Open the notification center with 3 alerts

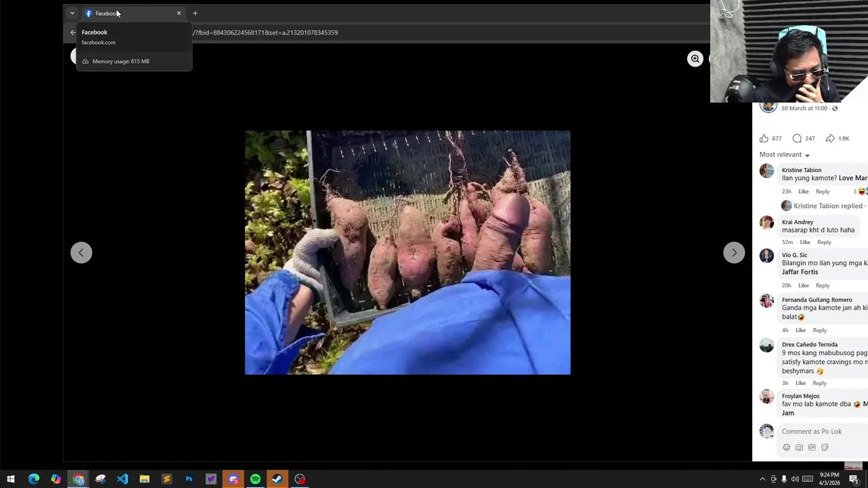854,479
